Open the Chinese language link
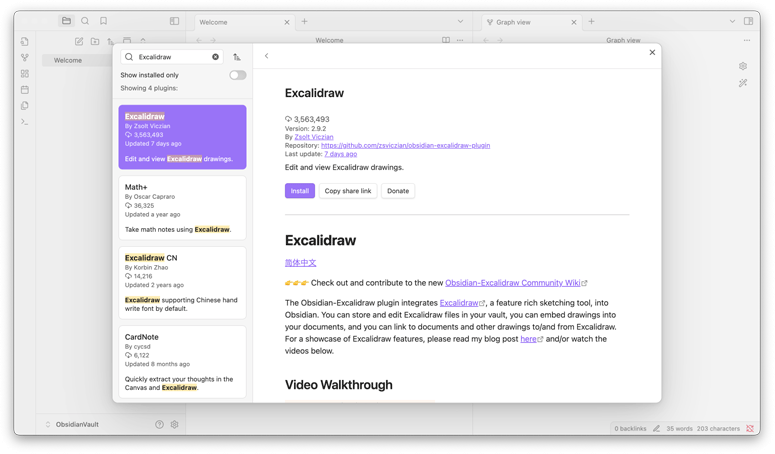The height and width of the screenshot is (454, 775). pos(301,263)
